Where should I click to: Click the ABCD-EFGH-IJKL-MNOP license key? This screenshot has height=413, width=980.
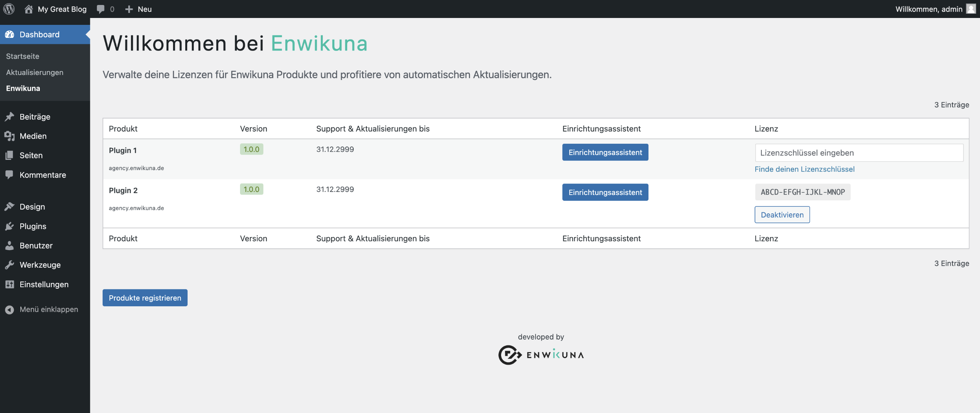coord(803,192)
